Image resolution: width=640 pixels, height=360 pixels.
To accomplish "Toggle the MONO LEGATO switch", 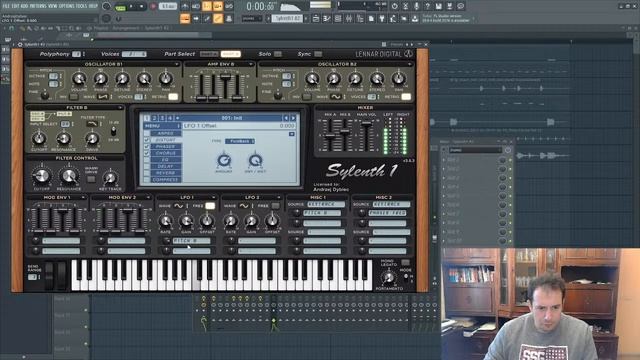I will (x=405, y=262).
